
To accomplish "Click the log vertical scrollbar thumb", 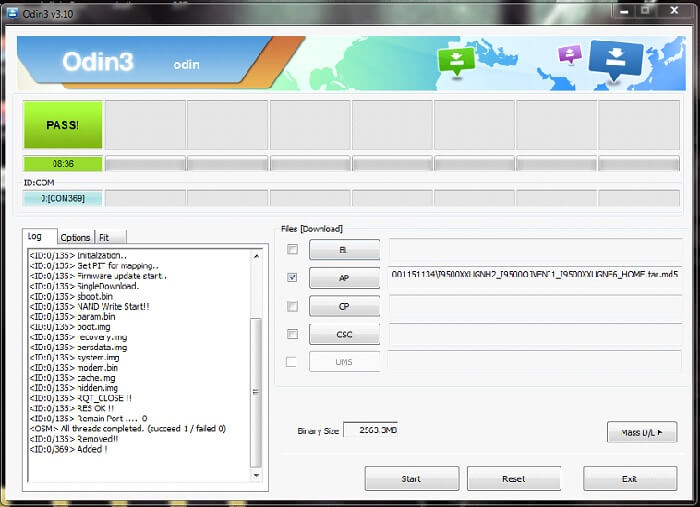I will [256, 392].
